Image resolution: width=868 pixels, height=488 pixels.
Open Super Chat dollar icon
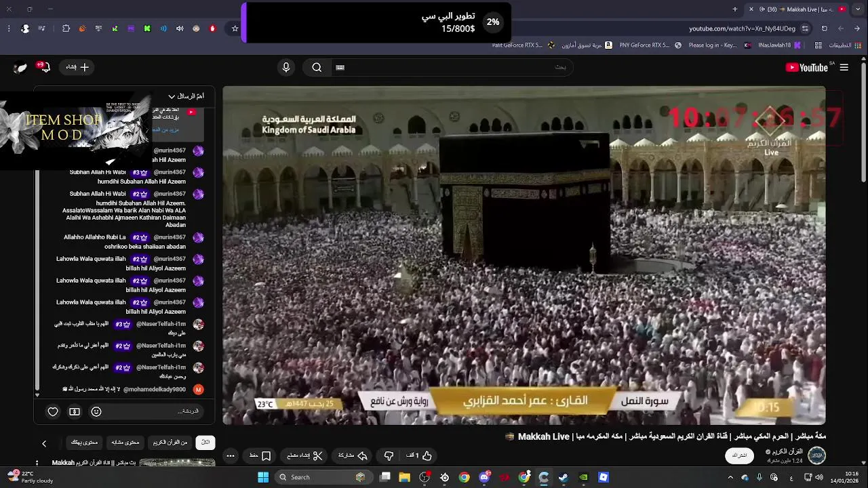tap(75, 411)
